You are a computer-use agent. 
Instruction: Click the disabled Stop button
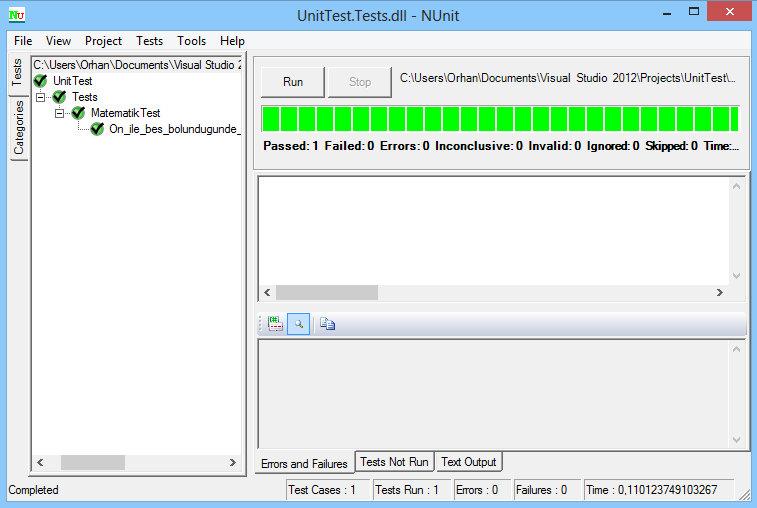(x=360, y=82)
